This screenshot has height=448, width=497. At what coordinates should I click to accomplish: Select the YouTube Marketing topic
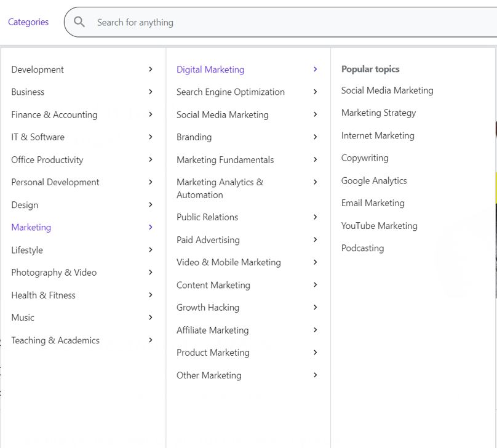click(379, 226)
